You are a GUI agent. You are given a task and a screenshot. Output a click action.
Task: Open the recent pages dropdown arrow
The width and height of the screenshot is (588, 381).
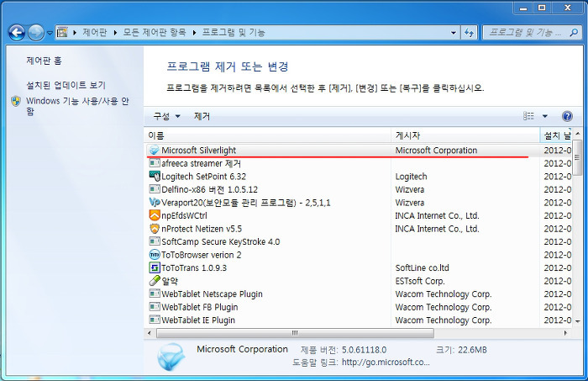pos(50,33)
